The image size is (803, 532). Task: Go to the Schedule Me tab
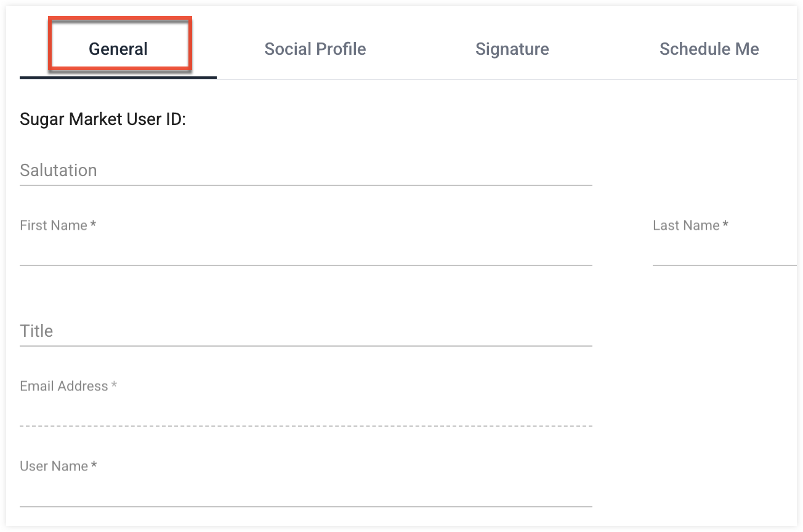pyautogui.click(x=709, y=49)
